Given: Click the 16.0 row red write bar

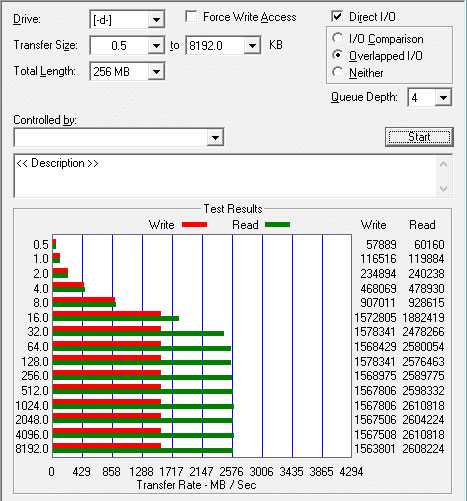Looking at the screenshot, I should click(107, 314).
